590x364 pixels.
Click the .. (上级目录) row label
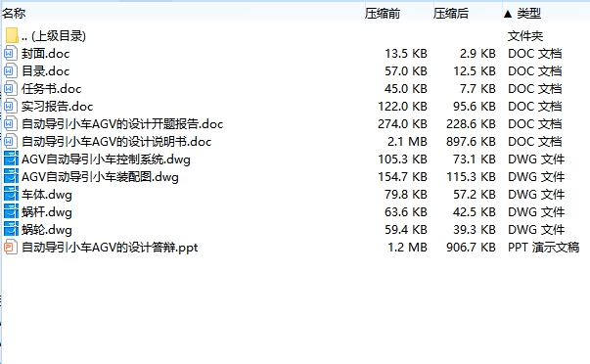click(54, 36)
